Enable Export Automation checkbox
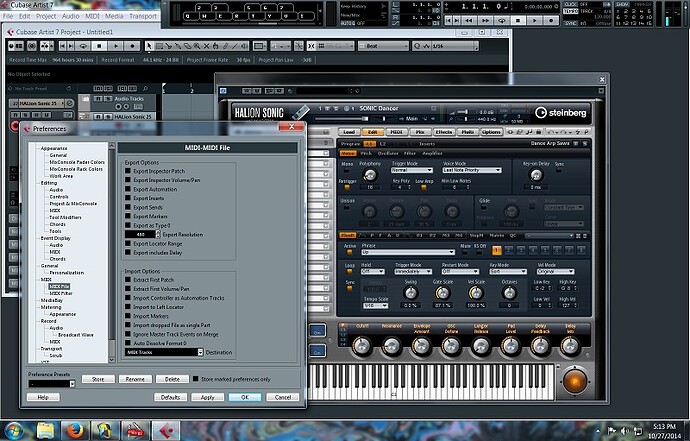This screenshot has height=441, width=690. pyautogui.click(x=128, y=189)
